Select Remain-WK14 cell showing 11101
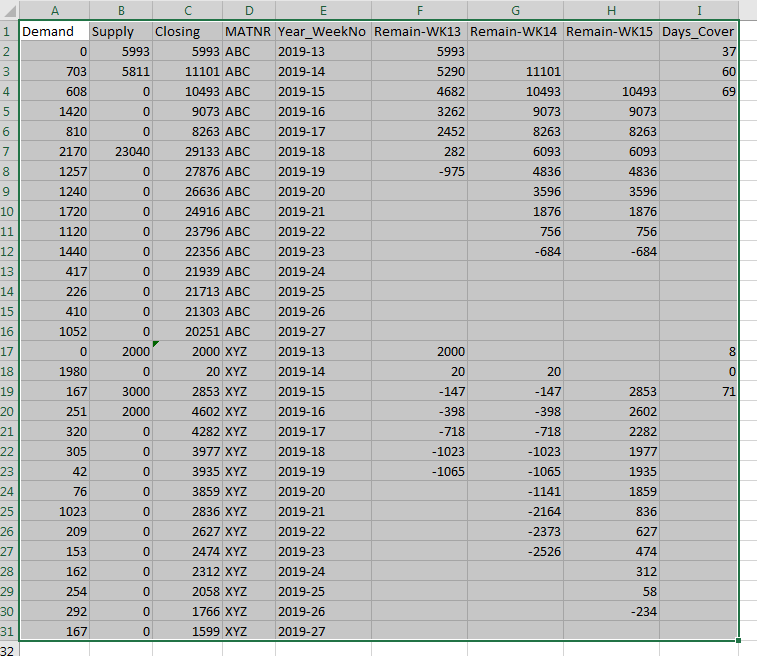The image size is (757, 656). coord(515,71)
